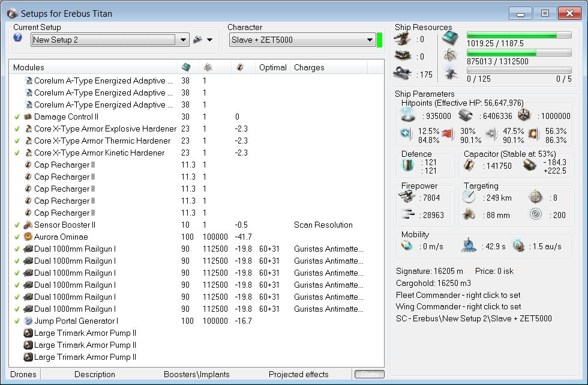Select the last Cap Recharger II row
The image size is (588, 385).
[197, 213]
